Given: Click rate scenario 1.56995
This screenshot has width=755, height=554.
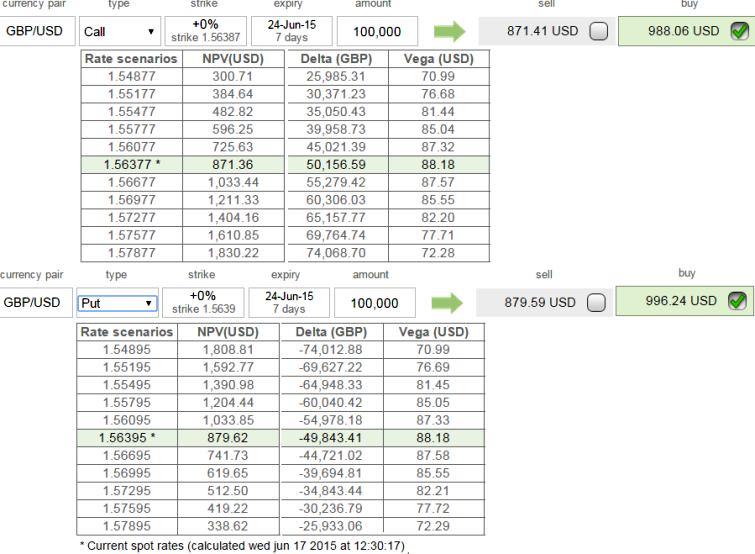Looking at the screenshot, I should (x=127, y=473).
